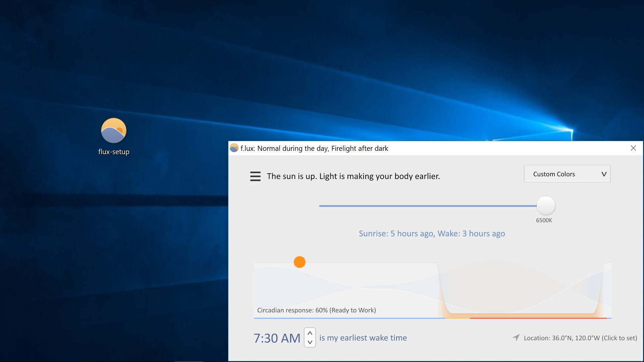This screenshot has height=362, width=644.
Task: Open the Custom Colors dropdown
Action: click(567, 174)
